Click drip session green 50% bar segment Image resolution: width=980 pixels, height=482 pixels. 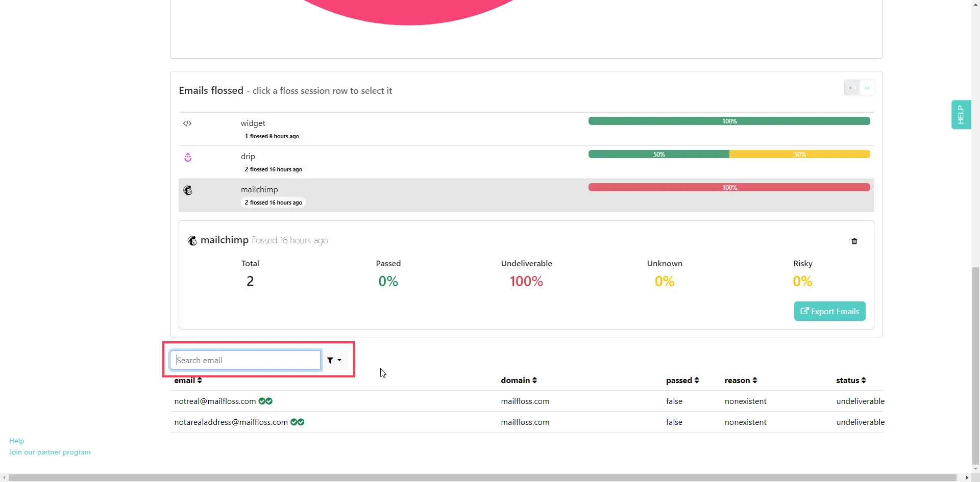[659, 155]
